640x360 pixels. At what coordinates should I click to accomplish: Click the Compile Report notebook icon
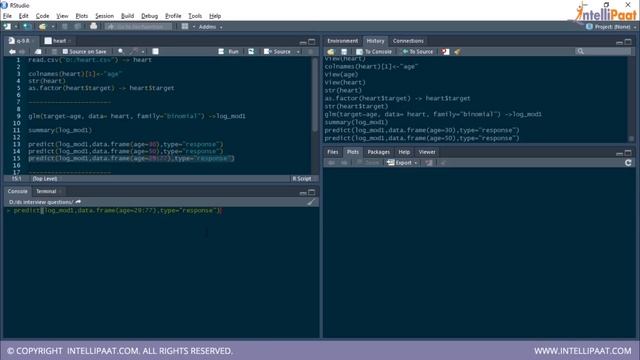[x=156, y=52]
